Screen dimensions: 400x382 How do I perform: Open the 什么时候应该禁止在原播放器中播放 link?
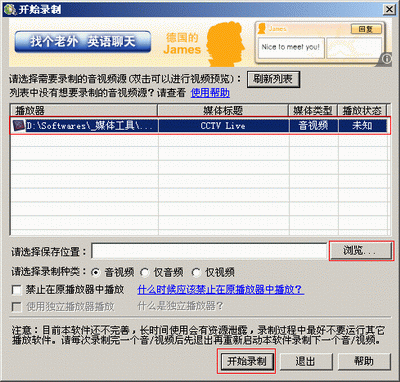pyautogui.click(x=220, y=289)
